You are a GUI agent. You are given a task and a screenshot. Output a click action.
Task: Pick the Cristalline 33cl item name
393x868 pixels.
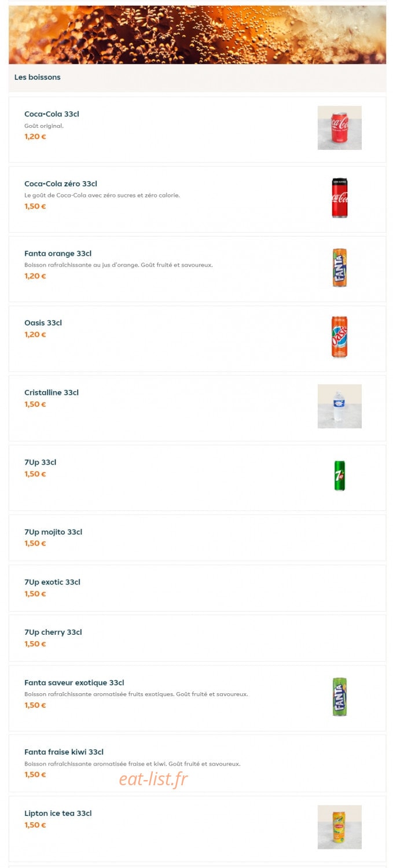pyautogui.click(x=52, y=392)
